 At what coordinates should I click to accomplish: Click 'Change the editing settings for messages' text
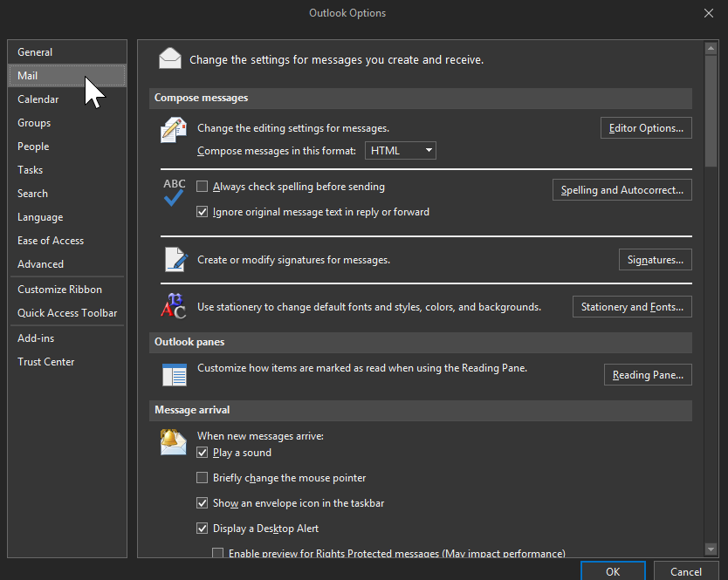[293, 128]
